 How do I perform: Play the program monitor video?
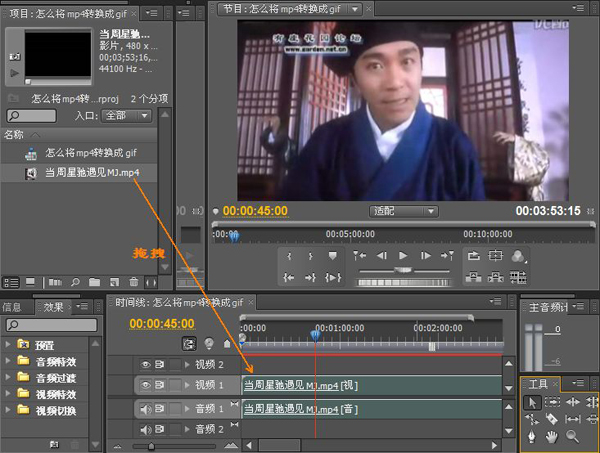click(403, 256)
